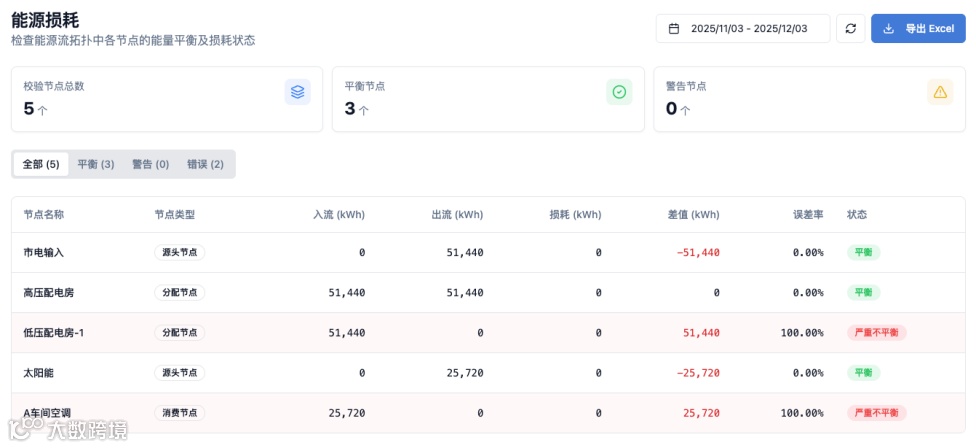Click the 市电输入 row name

point(44,252)
